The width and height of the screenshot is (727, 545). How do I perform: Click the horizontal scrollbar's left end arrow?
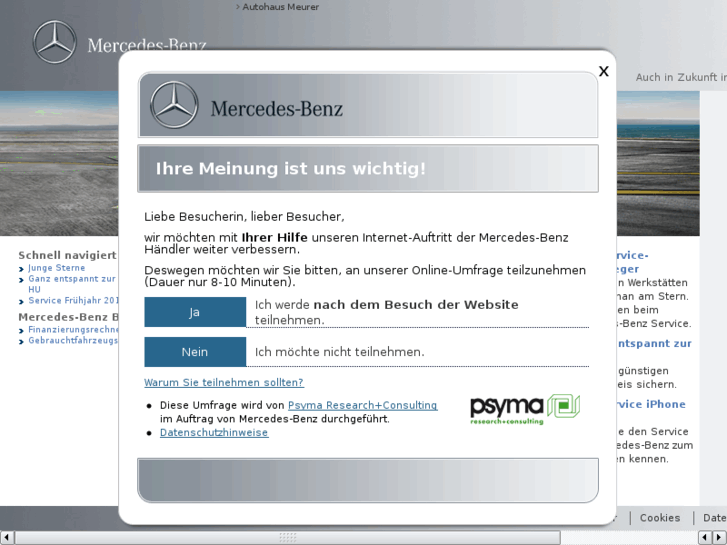[x=6, y=537]
